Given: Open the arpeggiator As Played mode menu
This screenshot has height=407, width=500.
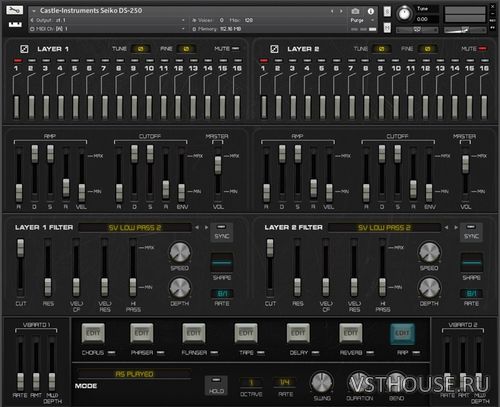Looking at the screenshot, I should pyautogui.click(x=134, y=374).
